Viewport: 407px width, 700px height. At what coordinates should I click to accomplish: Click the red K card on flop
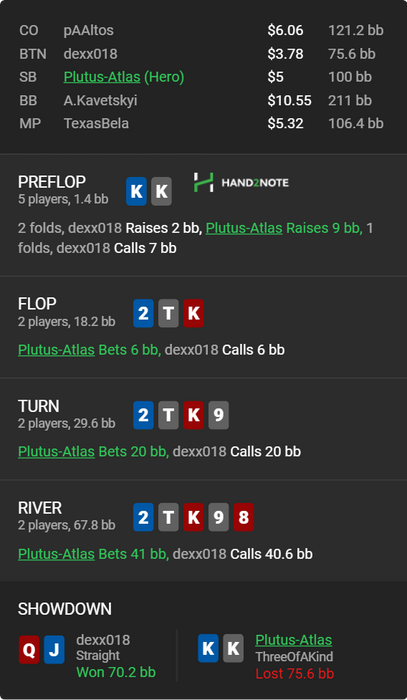(x=193, y=313)
